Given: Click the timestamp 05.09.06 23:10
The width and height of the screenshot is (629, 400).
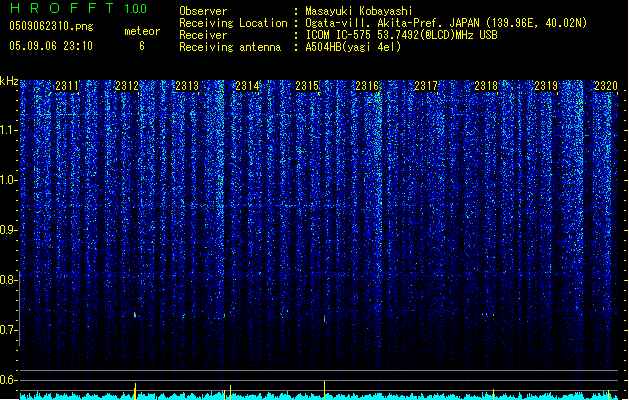Looking at the screenshot, I should [51, 46].
